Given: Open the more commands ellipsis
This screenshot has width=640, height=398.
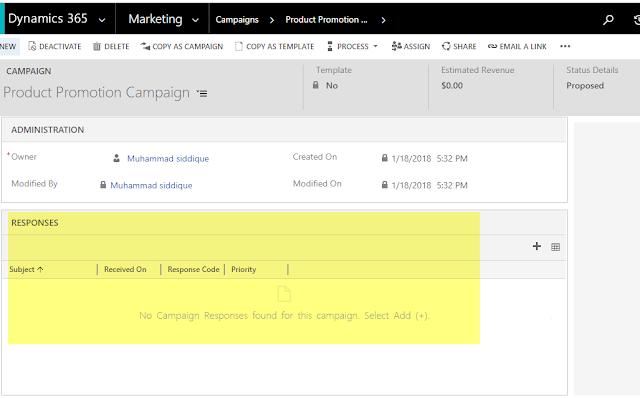Looking at the screenshot, I should 565,46.
